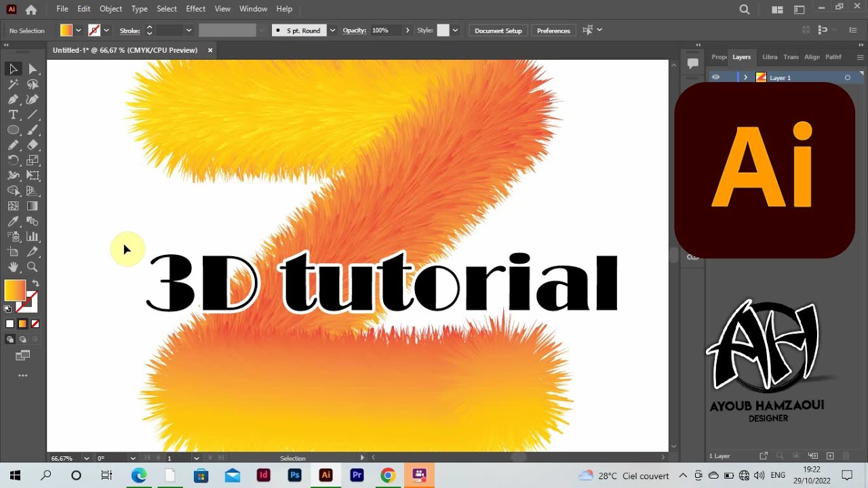This screenshot has height=488, width=868.
Task: Open stroke weight dropdown
Action: click(x=189, y=30)
